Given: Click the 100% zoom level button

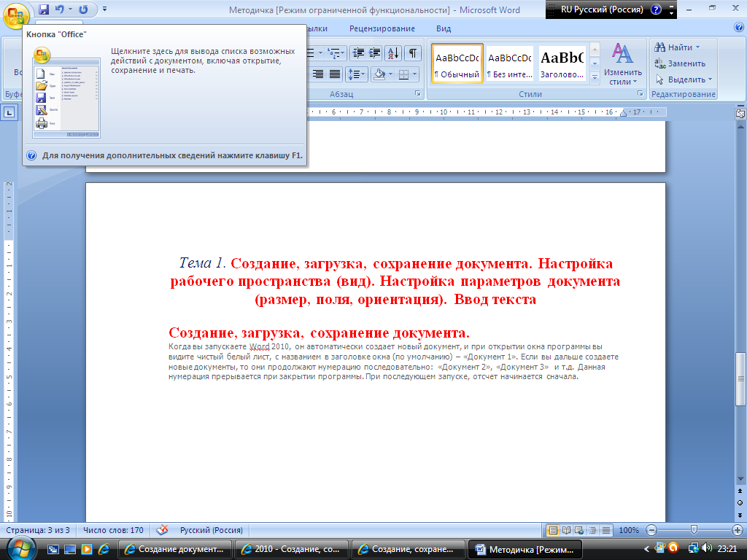Looking at the screenshot, I should (628, 530).
